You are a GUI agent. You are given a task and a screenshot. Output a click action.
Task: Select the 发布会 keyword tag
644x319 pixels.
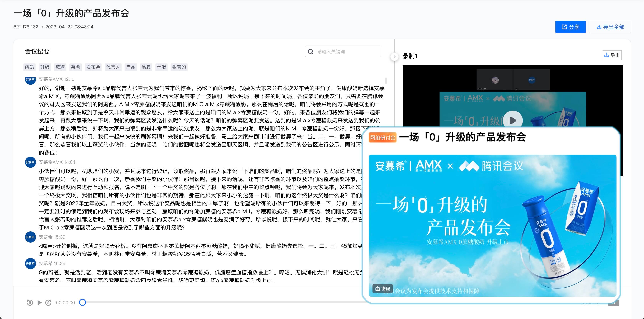[x=93, y=67]
